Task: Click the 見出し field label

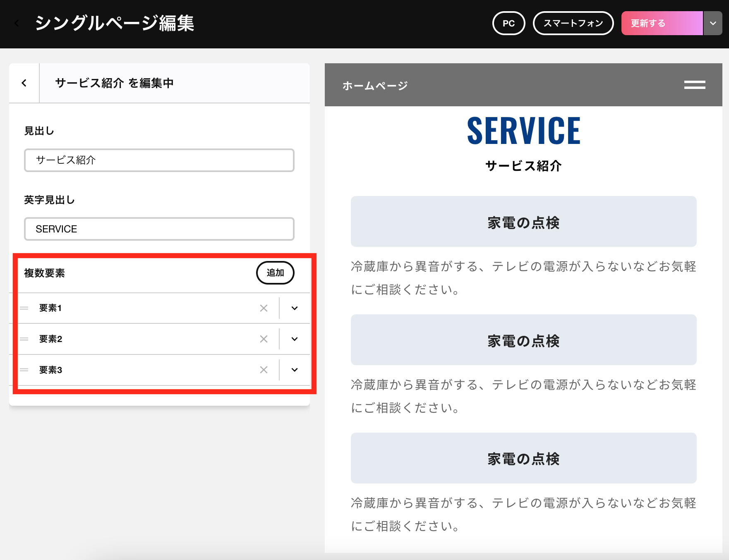Action: click(39, 131)
